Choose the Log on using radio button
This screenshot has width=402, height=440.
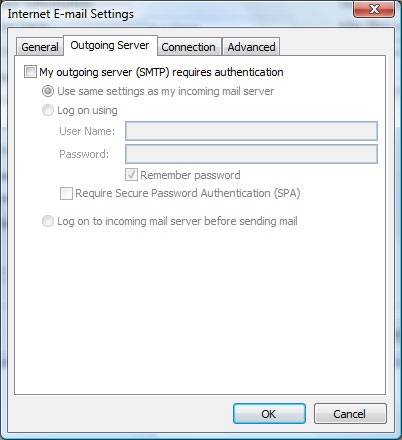[48, 110]
